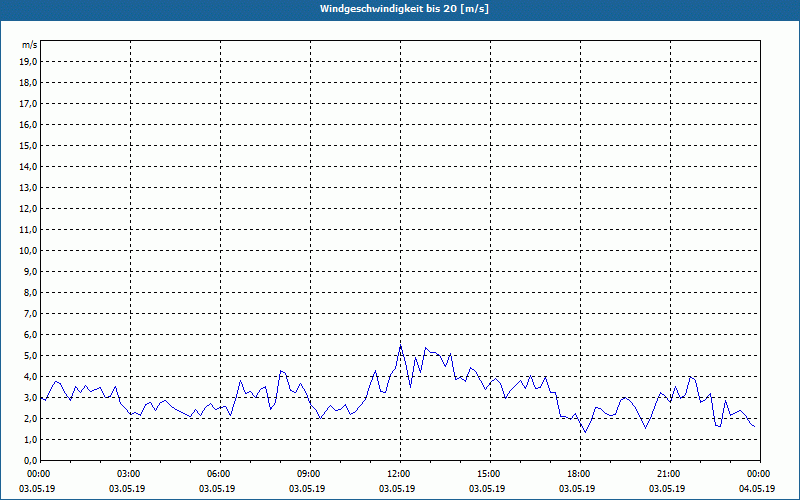This screenshot has height=500, width=800.
Task: Click the "03:00" time label
Action: coord(131,473)
